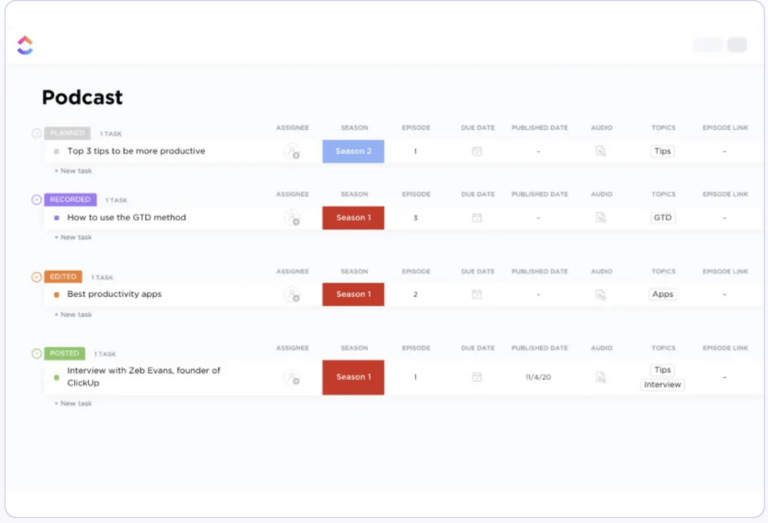This screenshot has height=523, width=768.
Task: Attach audio file to Top 3 tips task
Action: [600, 151]
